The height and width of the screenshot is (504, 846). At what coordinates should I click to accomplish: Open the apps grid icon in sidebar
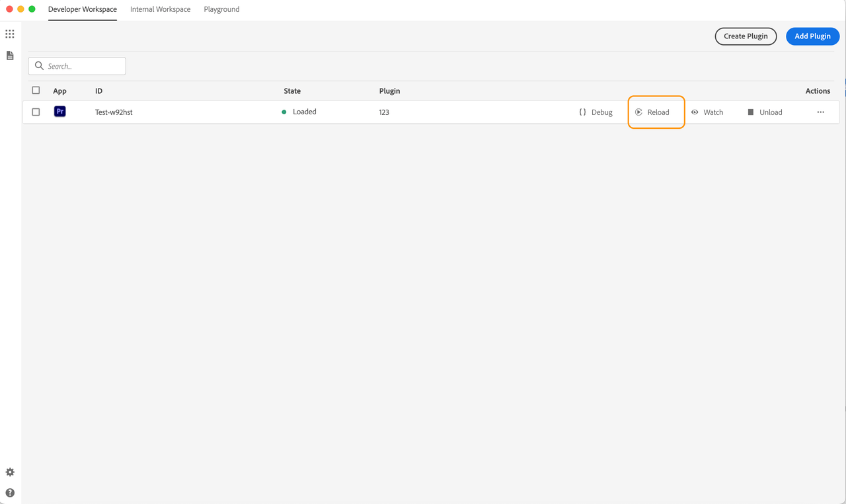(x=10, y=34)
